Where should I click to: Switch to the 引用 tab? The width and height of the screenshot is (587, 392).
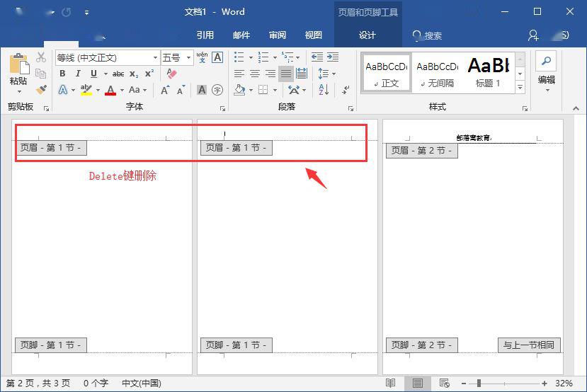point(205,35)
